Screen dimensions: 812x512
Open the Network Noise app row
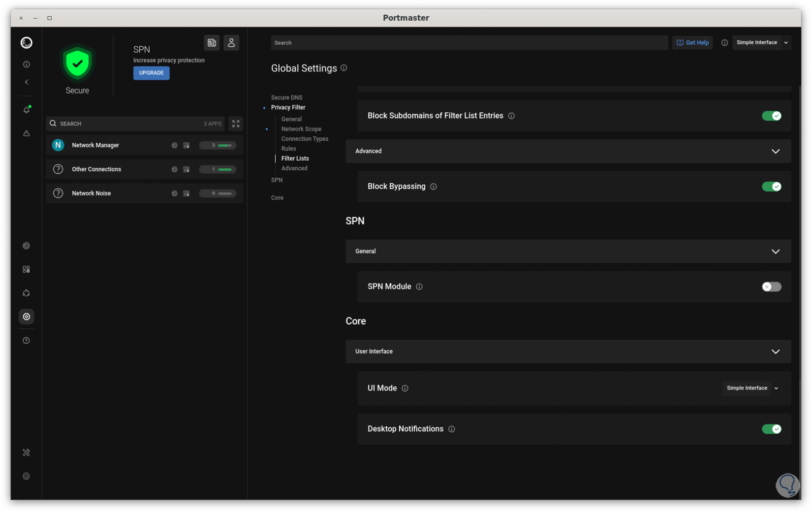[145, 193]
